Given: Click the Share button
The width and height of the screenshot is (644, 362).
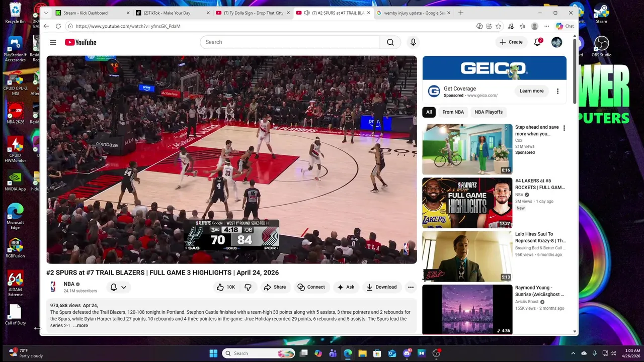Looking at the screenshot, I should [275, 287].
